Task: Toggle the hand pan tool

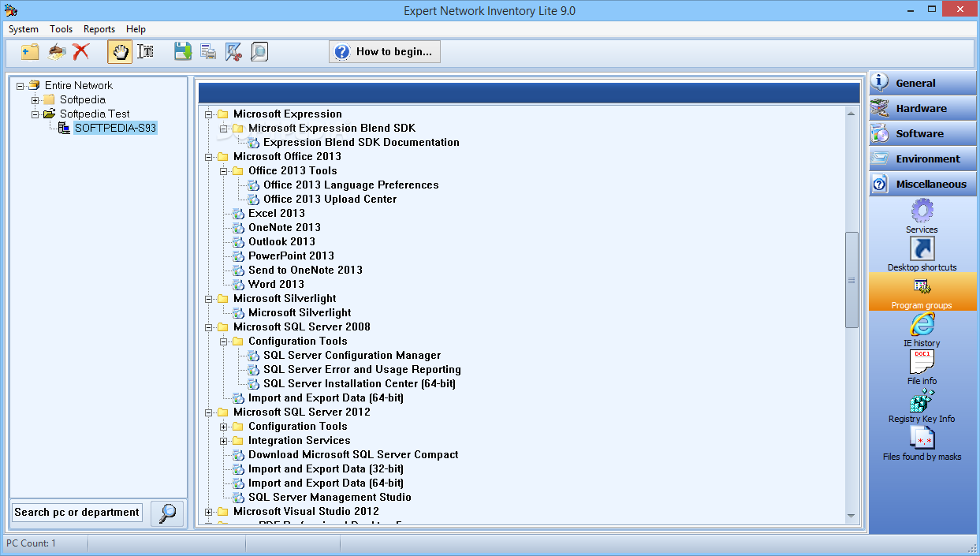Action: click(x=119, y=52)
